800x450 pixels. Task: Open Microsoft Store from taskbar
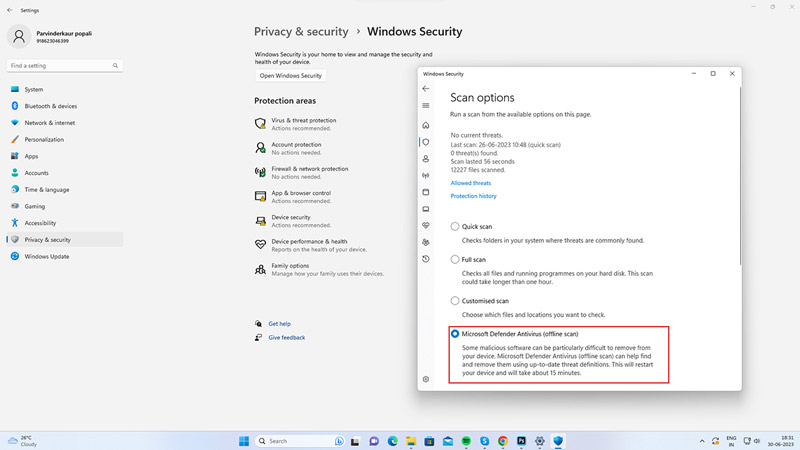point(429,441)
